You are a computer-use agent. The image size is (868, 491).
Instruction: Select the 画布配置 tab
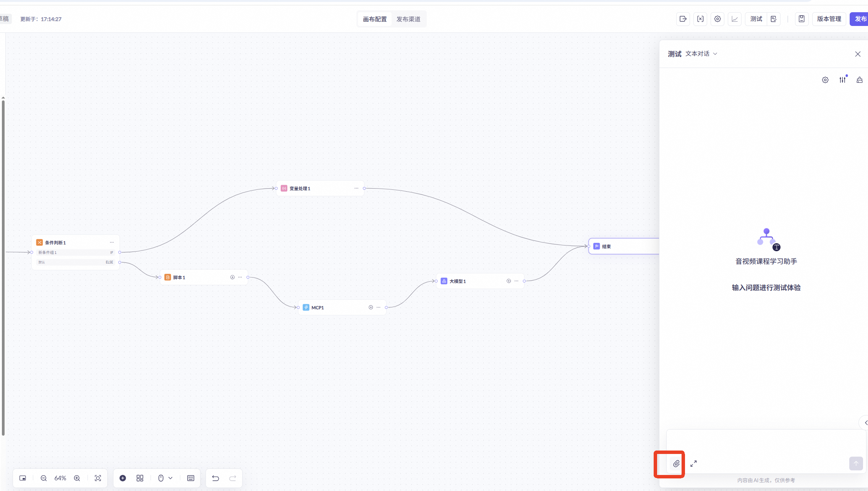click(x=374, y=19)
